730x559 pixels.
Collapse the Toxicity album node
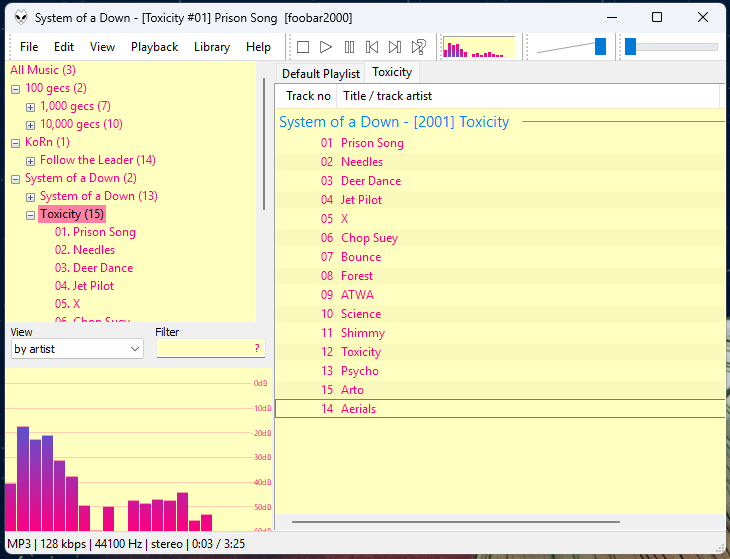(30, 214)
